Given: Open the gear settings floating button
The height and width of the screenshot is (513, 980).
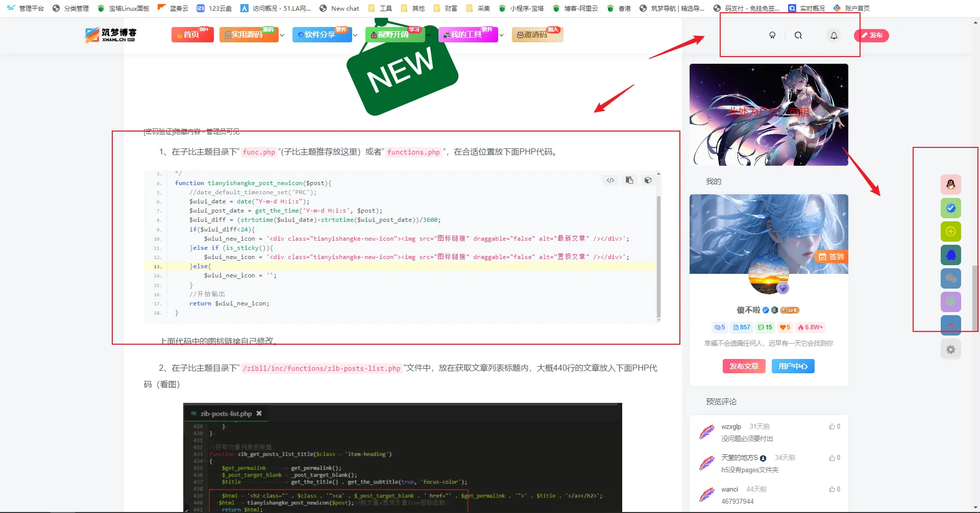Looking at the screenshot, I should [950, 349].
